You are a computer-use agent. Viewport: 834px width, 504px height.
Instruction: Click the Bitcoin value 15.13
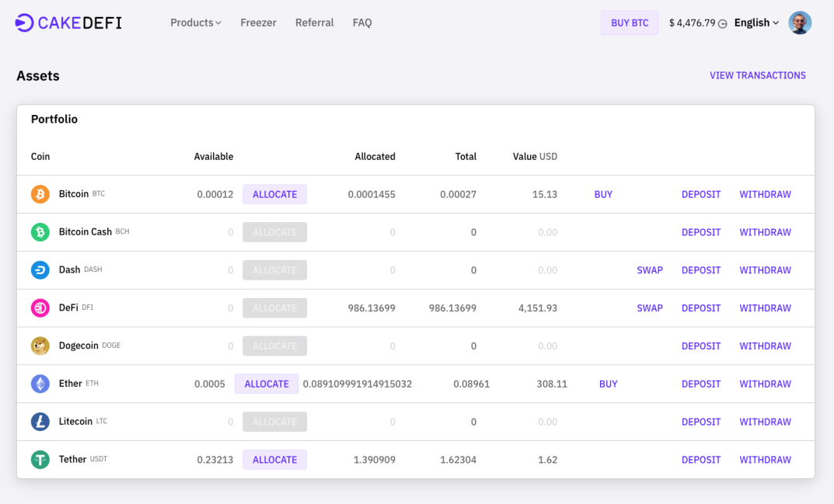click(x=545, y=195)
